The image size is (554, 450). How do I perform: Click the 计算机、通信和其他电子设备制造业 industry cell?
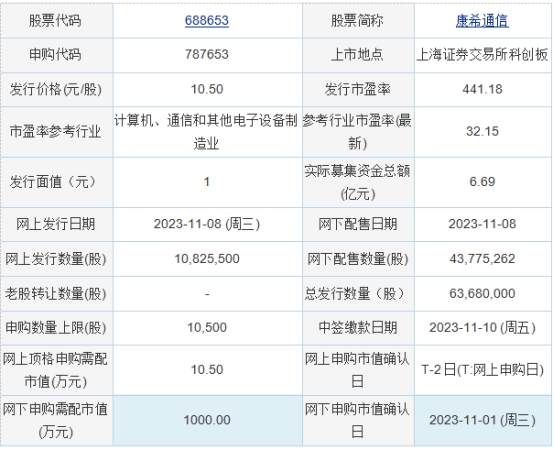(207, 132)
